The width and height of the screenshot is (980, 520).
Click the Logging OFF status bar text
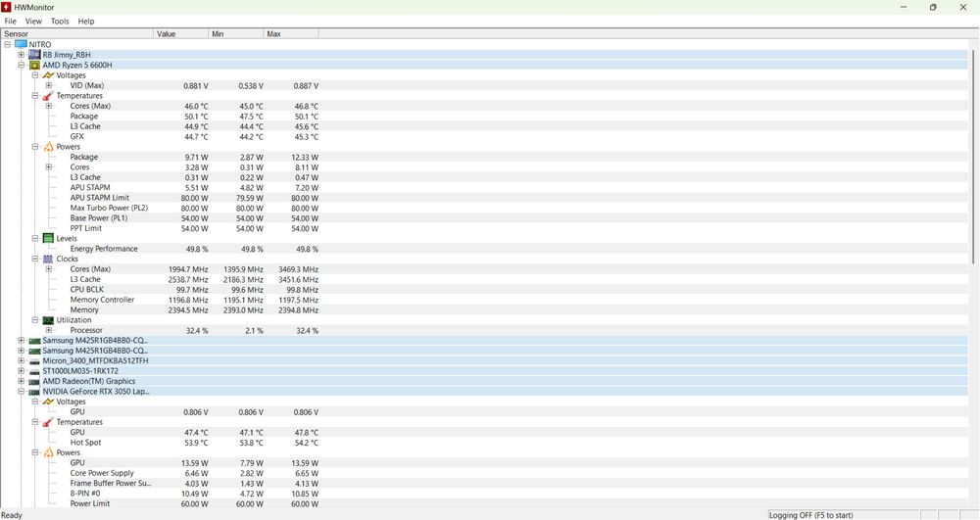point(810,515)
